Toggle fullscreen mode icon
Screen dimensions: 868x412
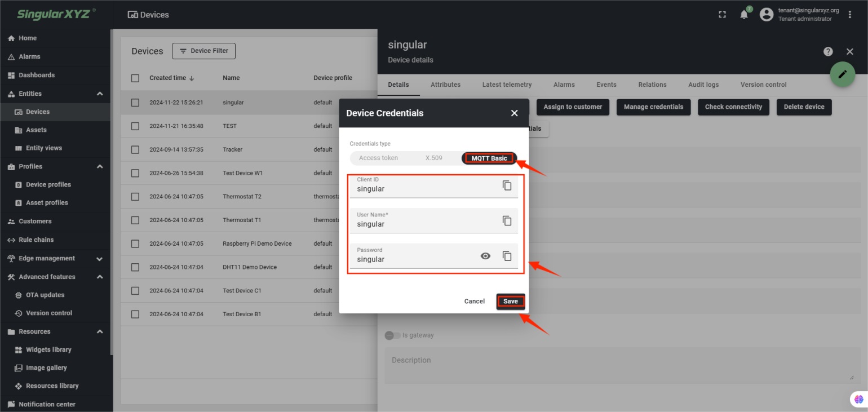[x=722, y=15]
